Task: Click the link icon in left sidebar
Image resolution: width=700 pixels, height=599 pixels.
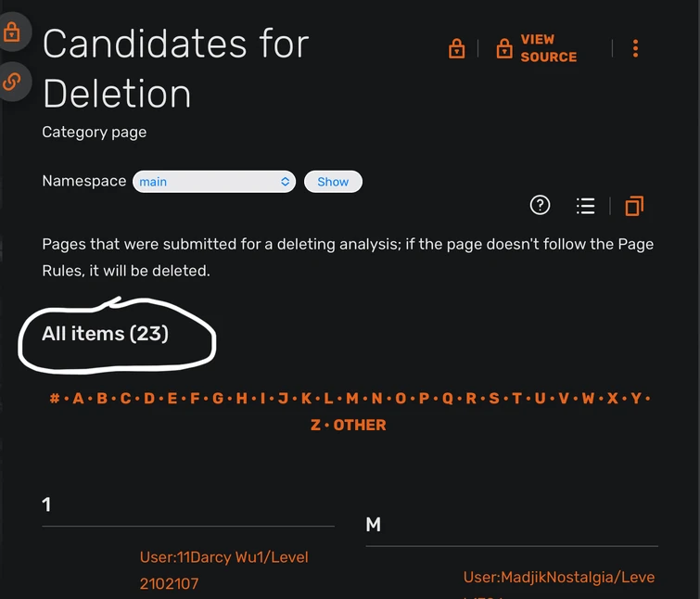Action: [12, 82]
